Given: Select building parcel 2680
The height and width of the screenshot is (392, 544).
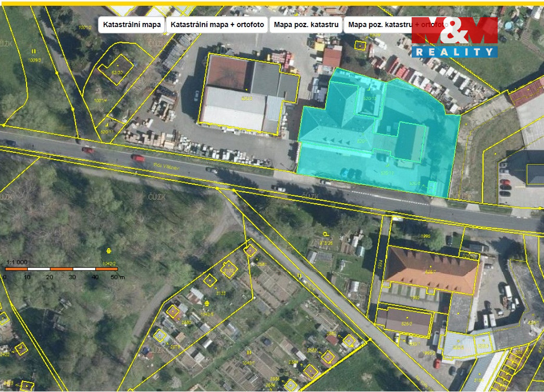Looking at the screenshot, I should (x=173, y=312).
